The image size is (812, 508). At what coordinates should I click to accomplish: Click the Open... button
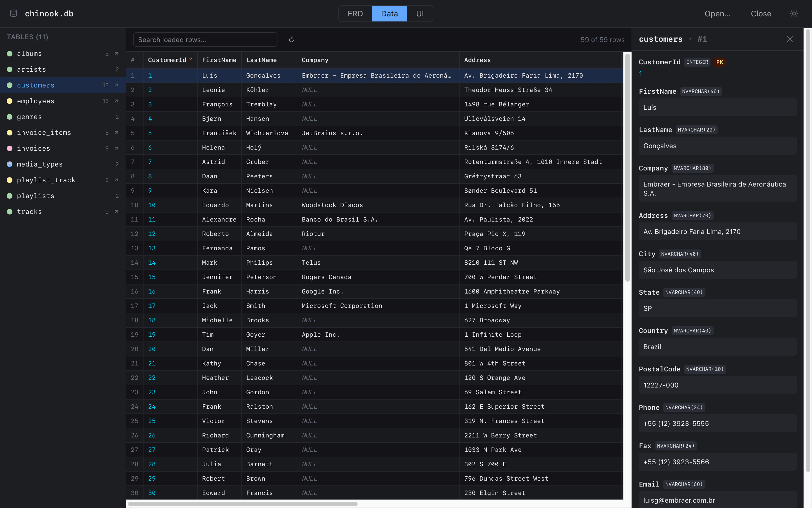[717, 14]
